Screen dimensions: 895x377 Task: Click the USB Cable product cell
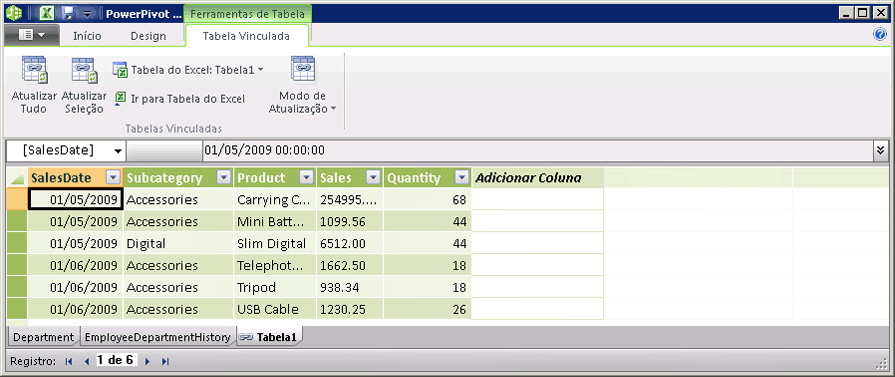tap(275, 309)
